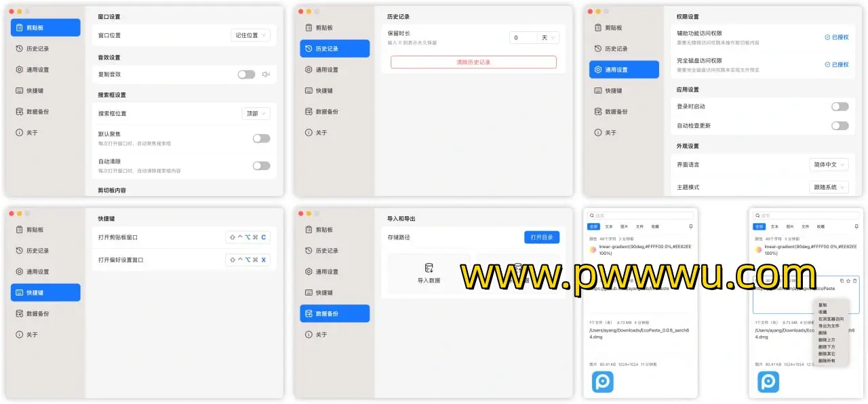This screenshot has width=868, height=404.
Task: Click the blue 打开目录 button
Action: click(541, 237)
